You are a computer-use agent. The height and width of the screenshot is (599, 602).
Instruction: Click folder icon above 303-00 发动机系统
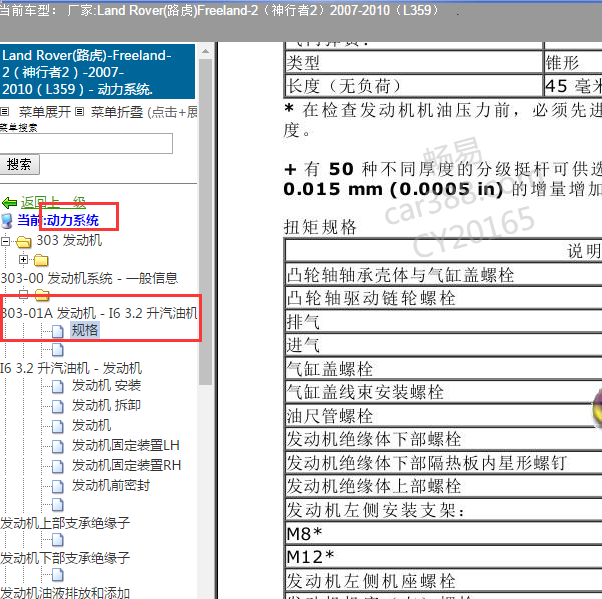point(41,260)
